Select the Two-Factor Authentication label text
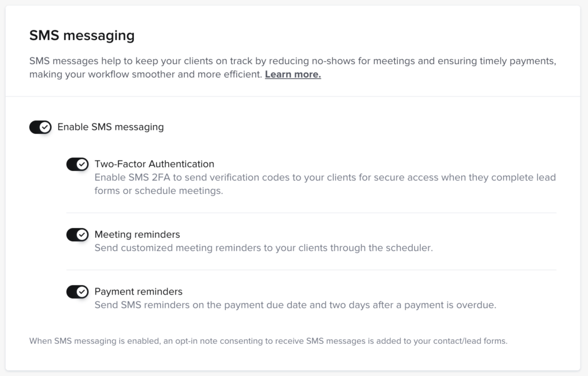Viewport: 588px width, 376px height. coord(154,164)
